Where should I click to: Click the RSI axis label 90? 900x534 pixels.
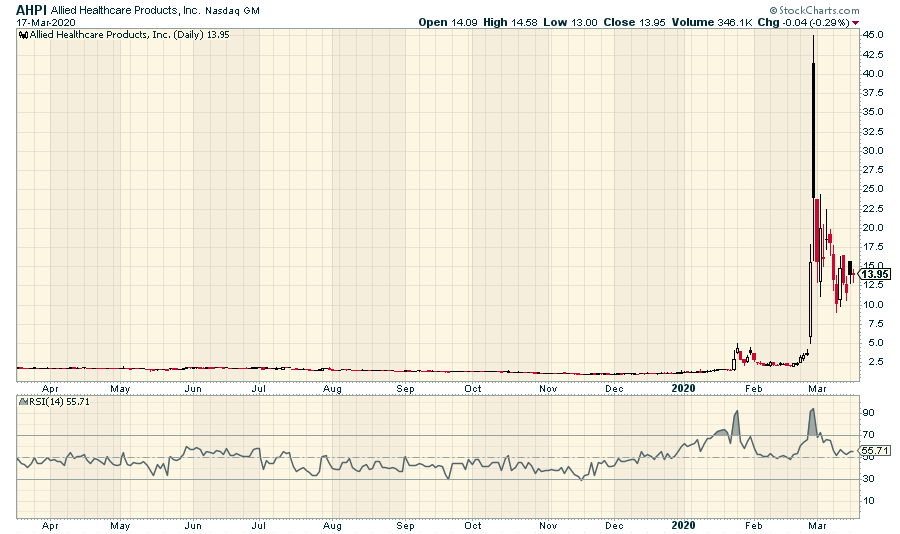click(x=868, y=413)
